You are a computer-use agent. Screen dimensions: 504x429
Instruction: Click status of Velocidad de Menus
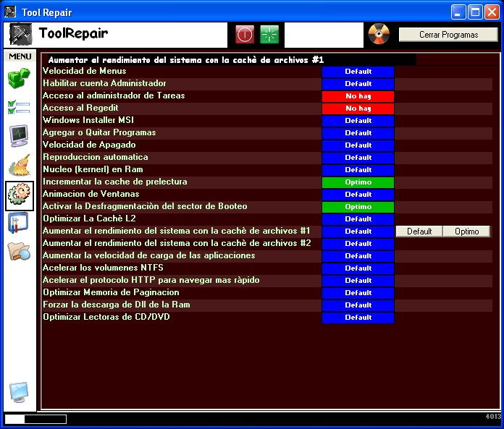click(x=358, y=72)
